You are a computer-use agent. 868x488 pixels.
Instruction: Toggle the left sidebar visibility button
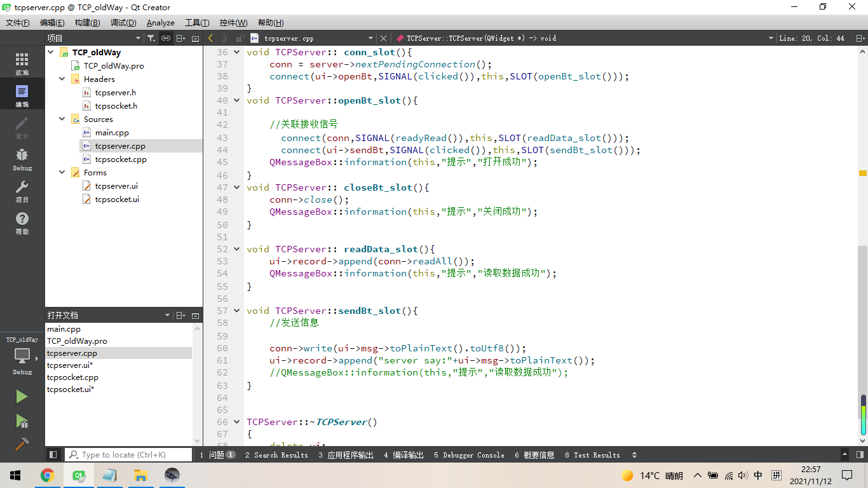(x=53, y=455)
